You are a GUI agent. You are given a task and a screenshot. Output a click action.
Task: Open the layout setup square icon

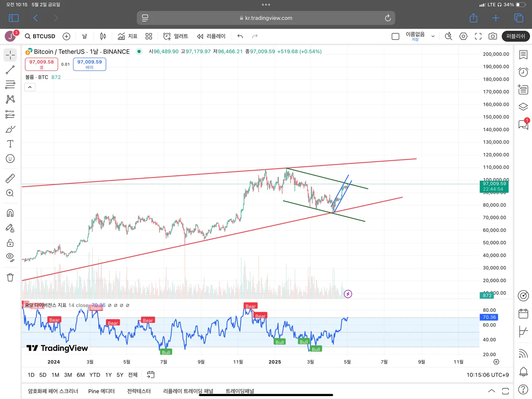pyautogui.click(x=395, y=36)
